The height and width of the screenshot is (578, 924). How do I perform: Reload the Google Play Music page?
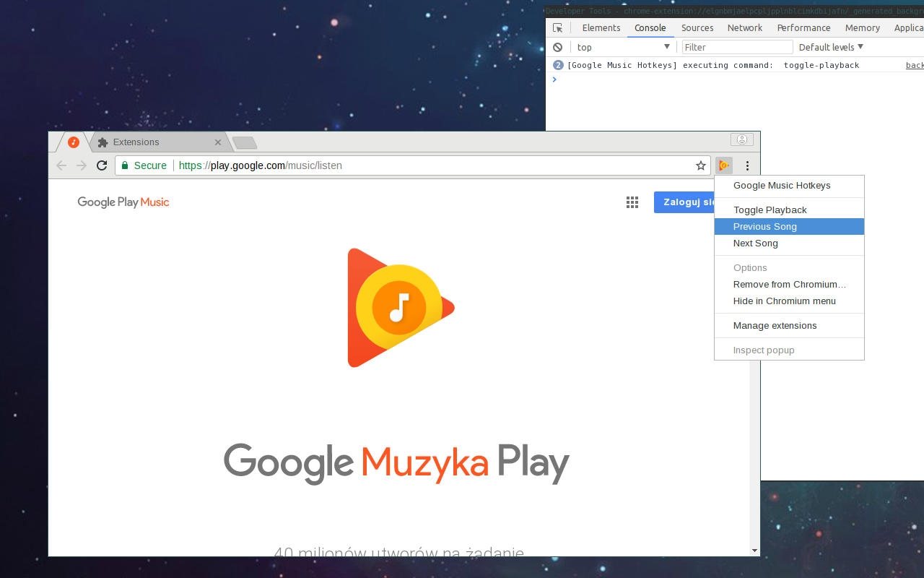pyautogui.click(x=101, y=165)
